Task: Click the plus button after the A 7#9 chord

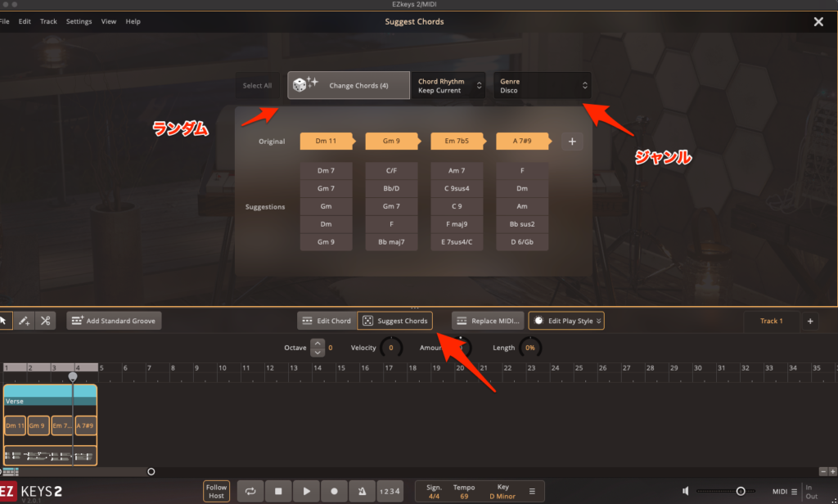Action: point(572,142)
